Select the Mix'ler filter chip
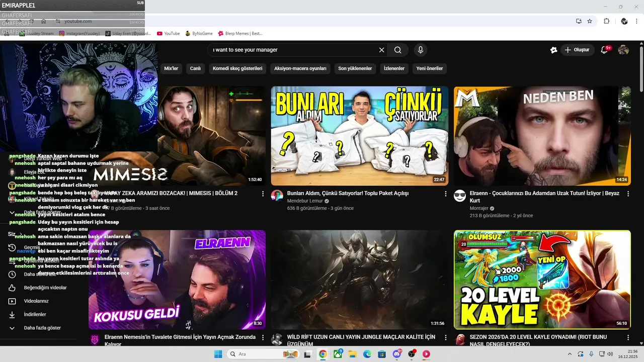This screenshot has width=644, height=362. [x=171, y=68]
